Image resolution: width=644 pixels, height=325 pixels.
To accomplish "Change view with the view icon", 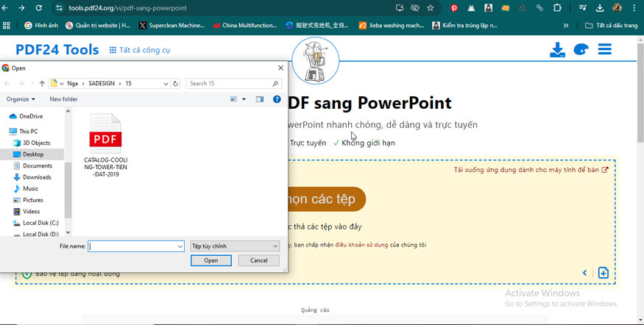I will (233, 99).
